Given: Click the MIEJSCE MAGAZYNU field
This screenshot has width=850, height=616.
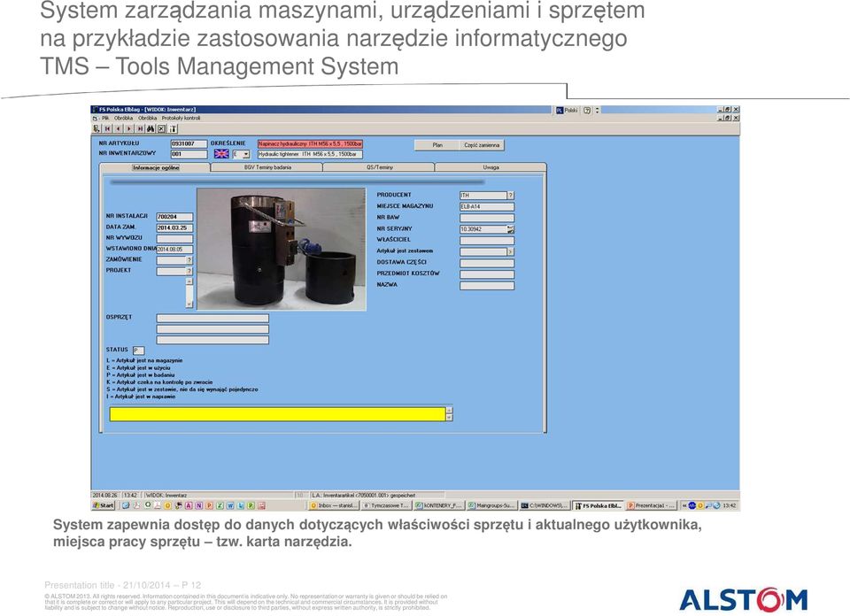Looking at the screenshot, I should click(487, 206).
